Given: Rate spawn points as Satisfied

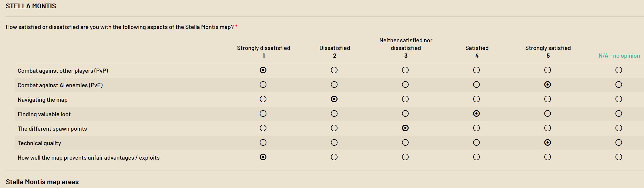Looking at the screenshot, I should pos(476,128).
